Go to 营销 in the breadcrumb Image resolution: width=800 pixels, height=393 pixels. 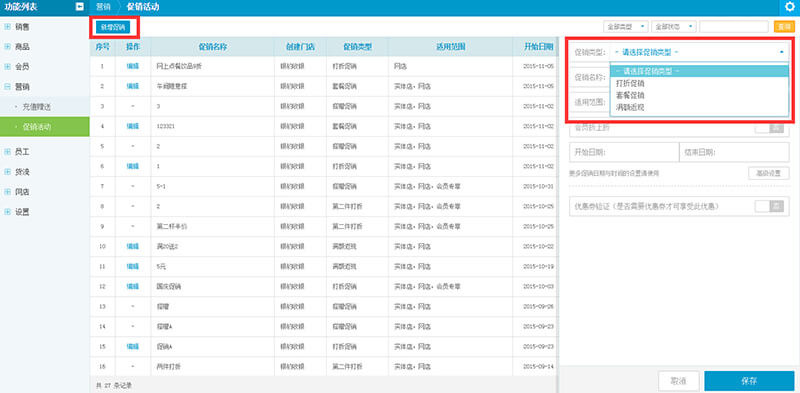103,7
